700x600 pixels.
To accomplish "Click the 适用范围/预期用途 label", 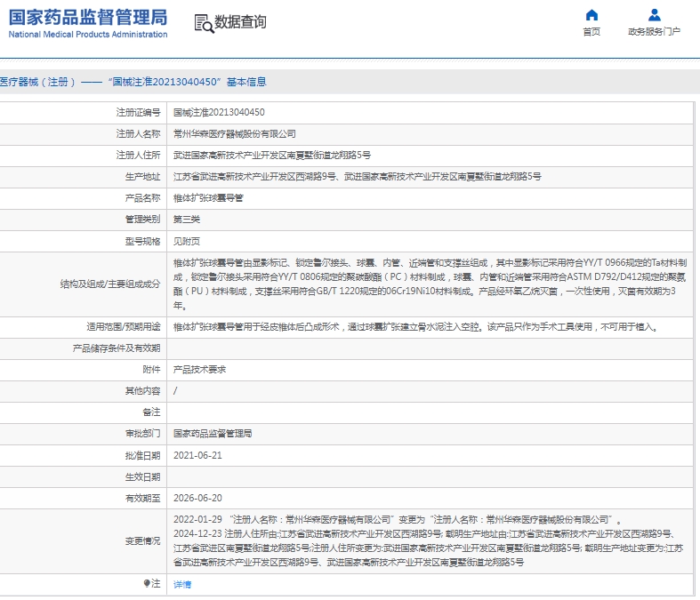I will [124, 327].
